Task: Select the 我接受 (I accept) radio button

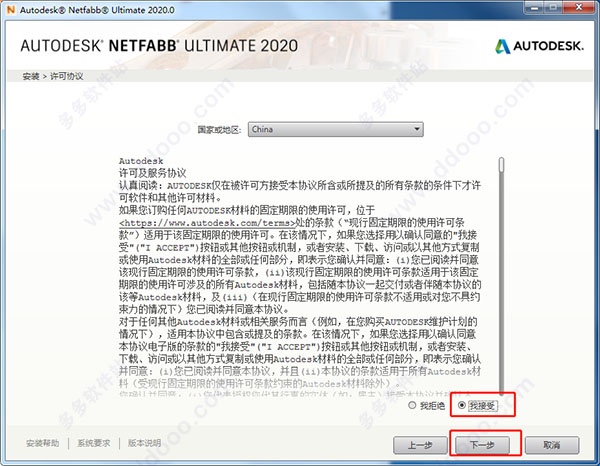Action: click(462, 405)
